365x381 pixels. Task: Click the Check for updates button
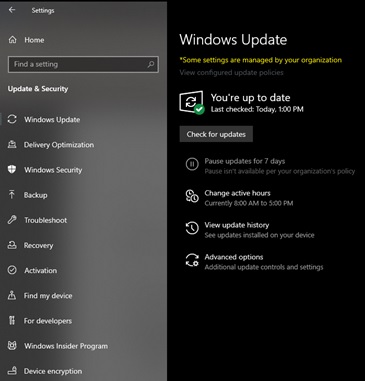point(216,134)
